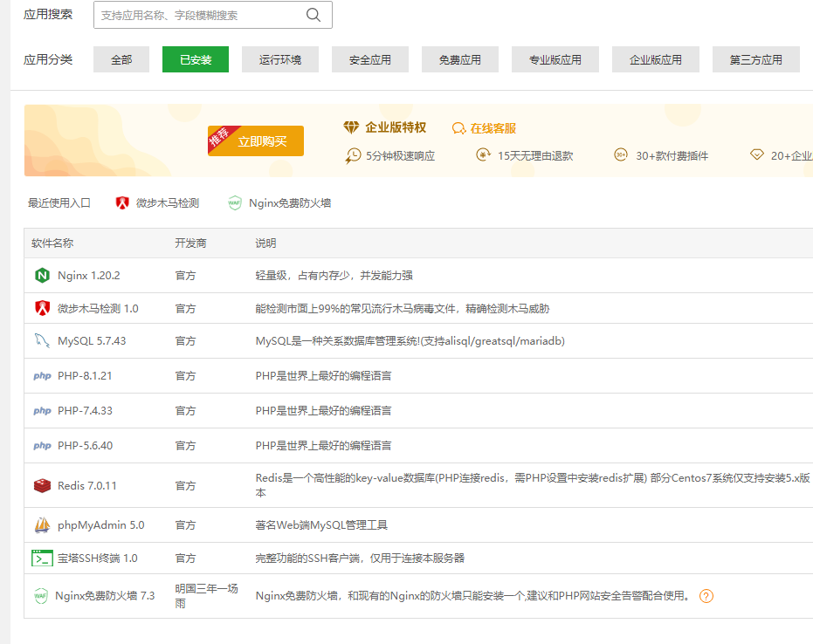Click the WAF icon beside Nginx免费防火墙 7.3

point(41,596)
